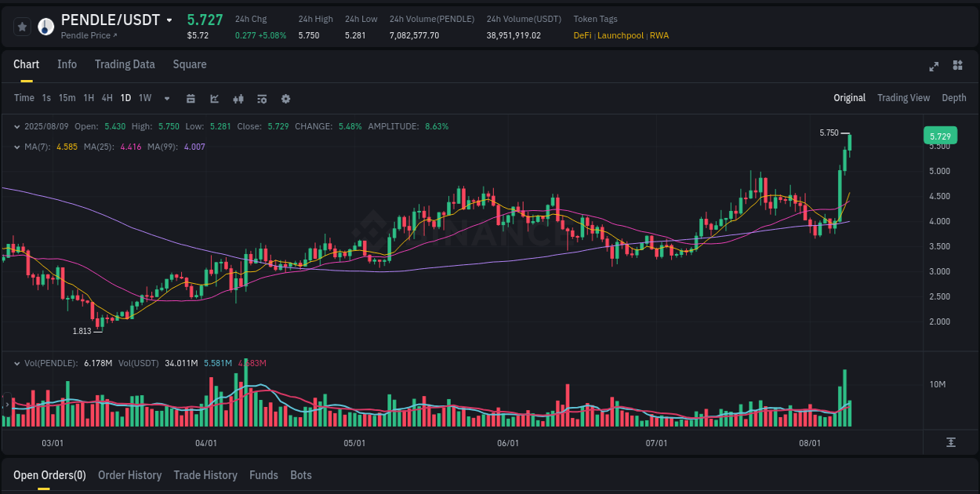Viewport: 980px width, 494px height.
Task: Collapse the OHLC info row chevron
Action: point(17,126)
